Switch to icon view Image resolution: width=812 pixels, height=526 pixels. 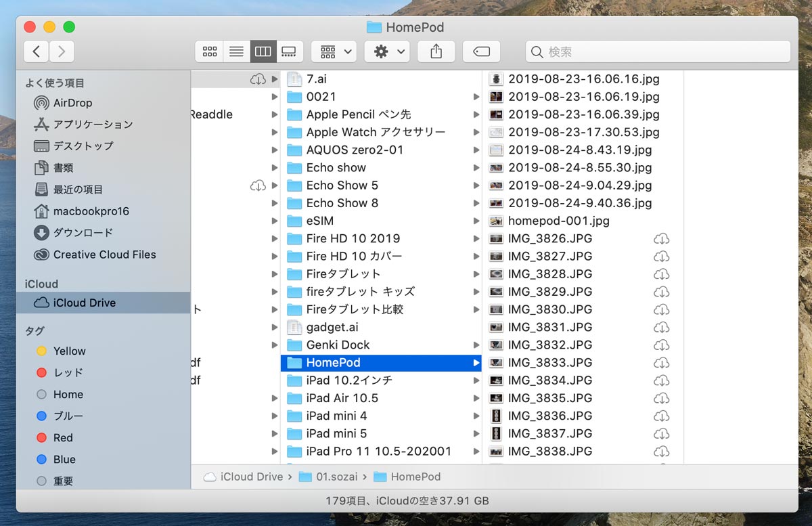pos(209,51)
